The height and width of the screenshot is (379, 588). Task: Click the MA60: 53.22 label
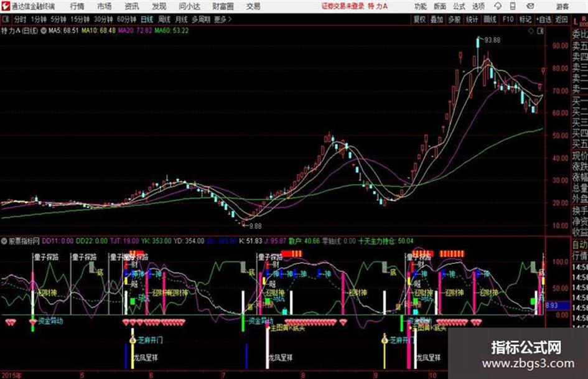[171, 30]
